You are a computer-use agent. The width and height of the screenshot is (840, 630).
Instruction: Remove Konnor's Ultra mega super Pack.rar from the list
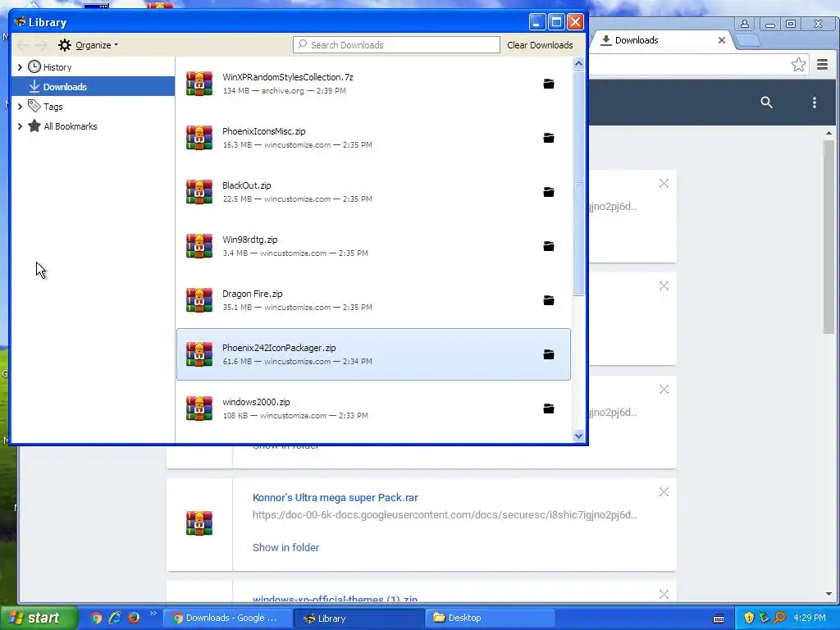664,492
